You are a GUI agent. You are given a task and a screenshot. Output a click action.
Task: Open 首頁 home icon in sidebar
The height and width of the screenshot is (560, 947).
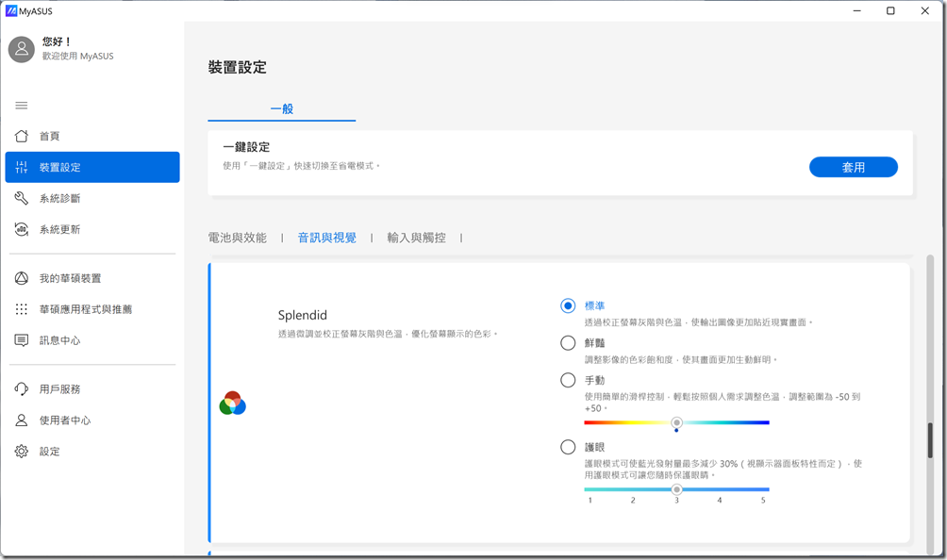22,136
